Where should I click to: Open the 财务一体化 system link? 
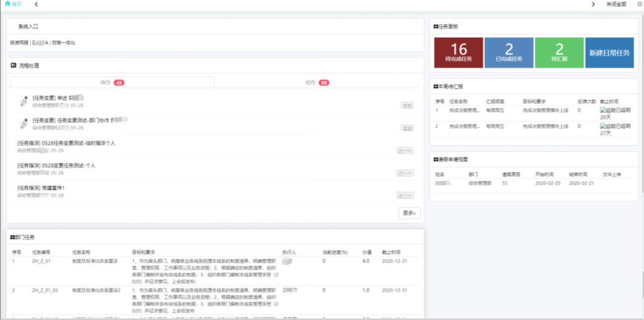(x=63, y=43)
